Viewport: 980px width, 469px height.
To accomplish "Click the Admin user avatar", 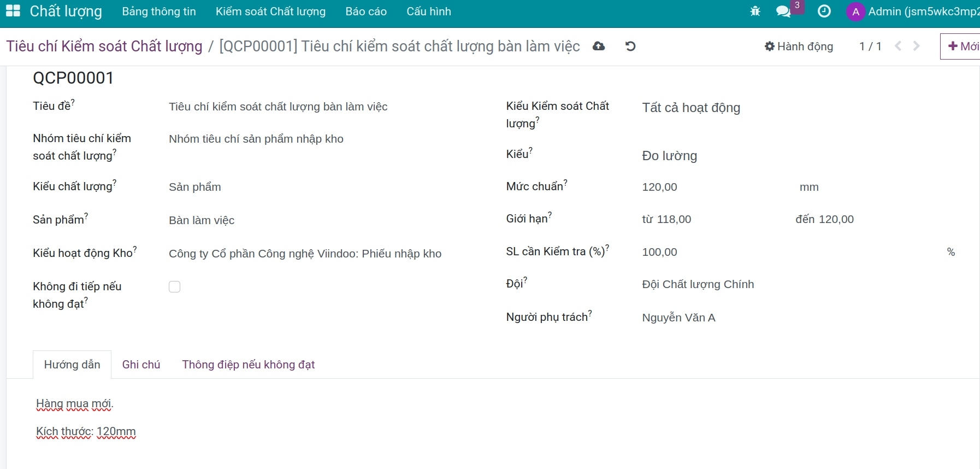I will pyautogui.click(x=855, y=11).
